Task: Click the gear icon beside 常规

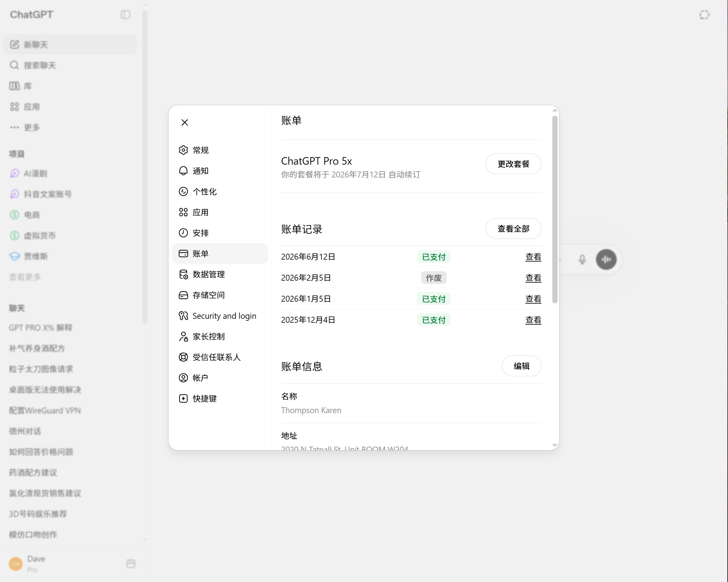Action: pos(183,150)
